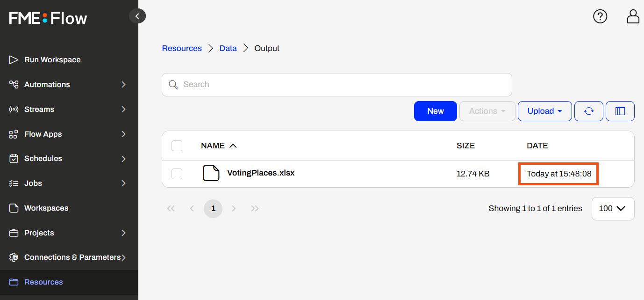Click the blue New button
This screenshot has height=300, width=644.
click(435, 111)
